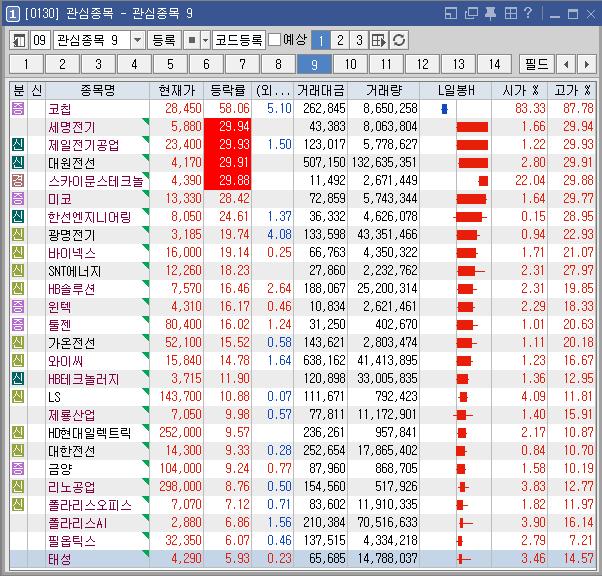This screenshot has width=602, height=576.
Task: Sort by the 거래대금 column header
Action: coord(320,91)
